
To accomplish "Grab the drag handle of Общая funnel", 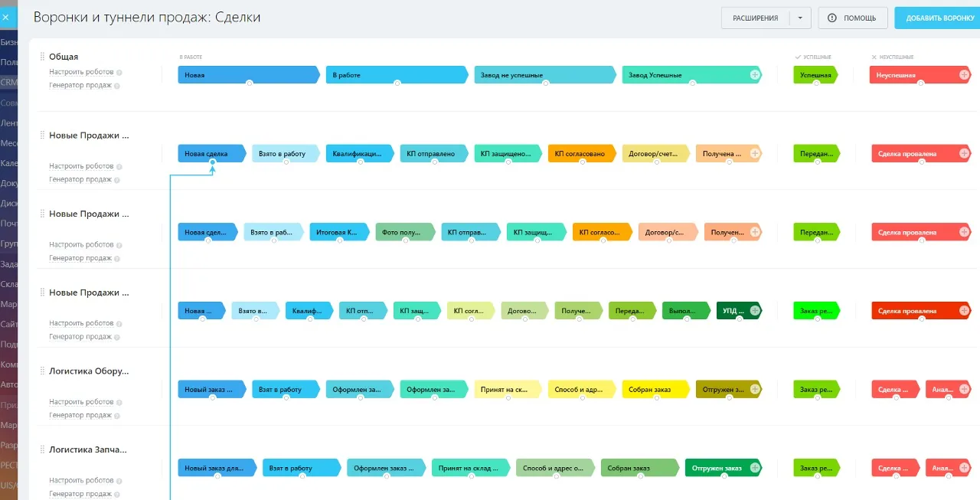I will [x=43, y=57].
